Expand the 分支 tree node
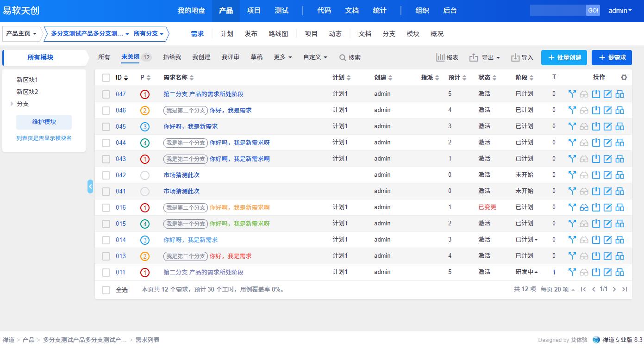This screenshot has height=348, width=644. [x=12, y=104]
